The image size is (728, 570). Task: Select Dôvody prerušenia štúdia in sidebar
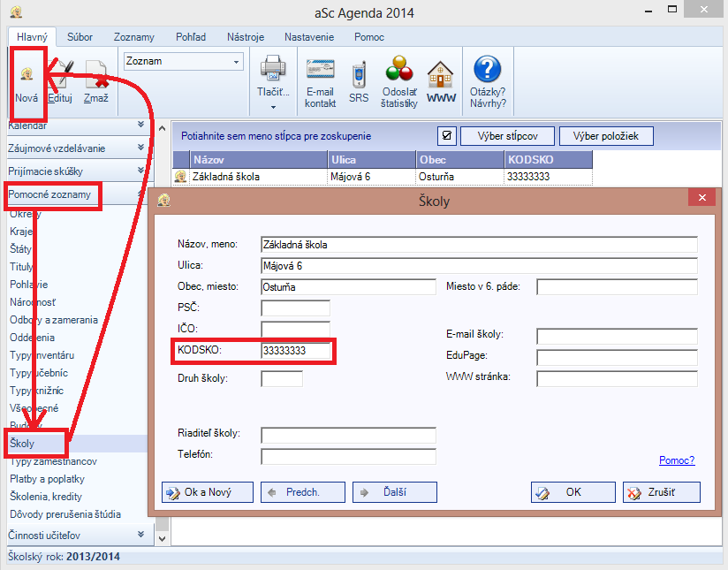[65, 514]
